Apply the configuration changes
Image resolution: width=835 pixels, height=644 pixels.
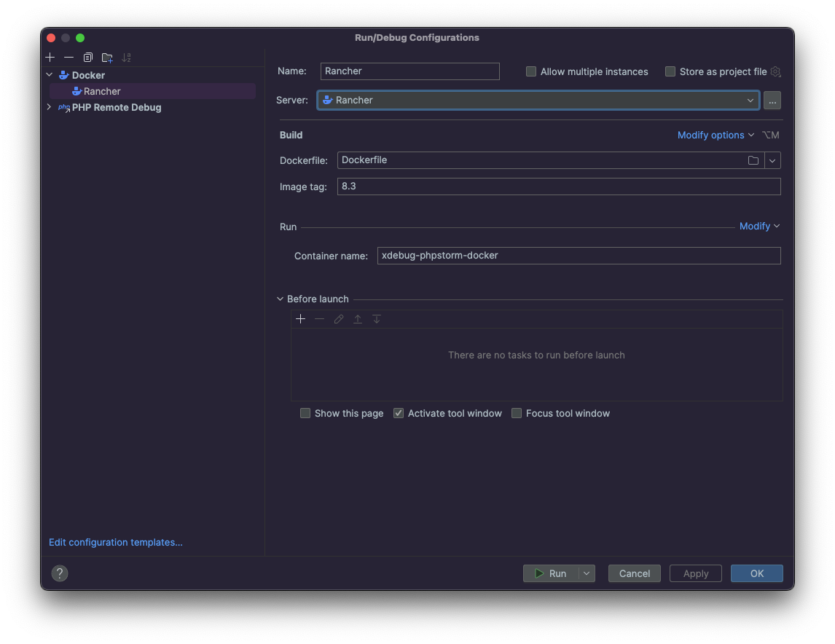(x=695, y=573)
